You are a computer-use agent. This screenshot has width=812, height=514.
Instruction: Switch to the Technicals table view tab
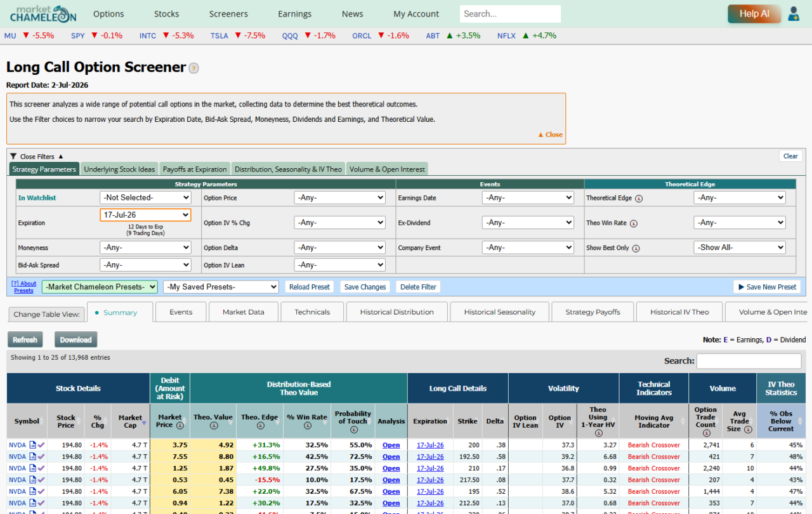[312, 312]
